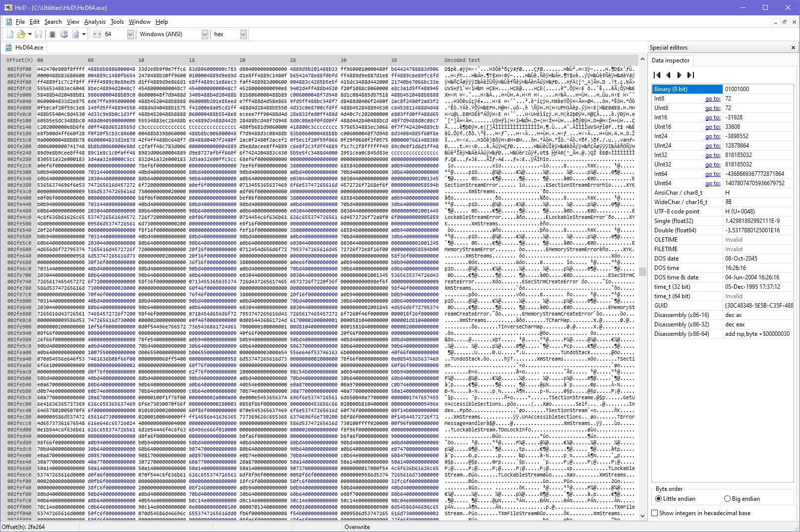
Task: Open the hex offset base dropdown
Action: (243, 34)
